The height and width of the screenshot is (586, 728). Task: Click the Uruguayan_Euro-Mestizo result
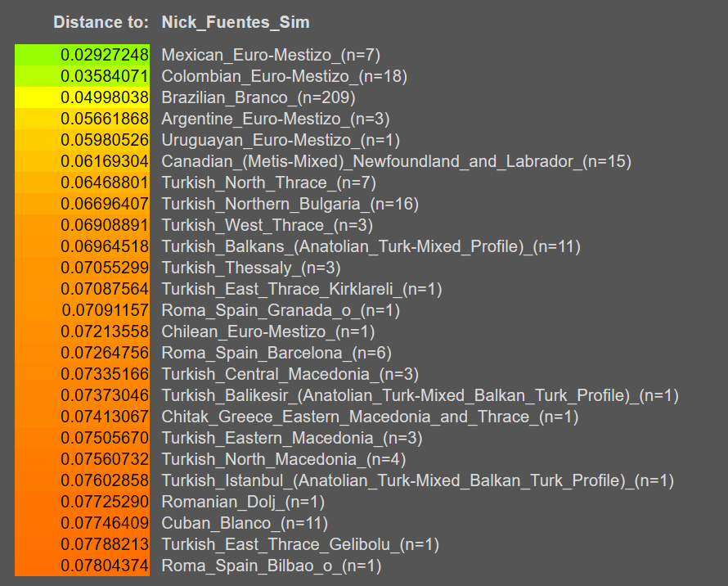pyautogui.click(x=281, y=140)
